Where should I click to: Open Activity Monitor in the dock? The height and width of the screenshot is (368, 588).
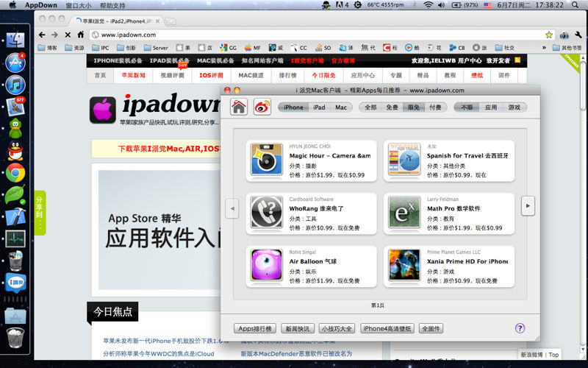(x=15, y=238)
